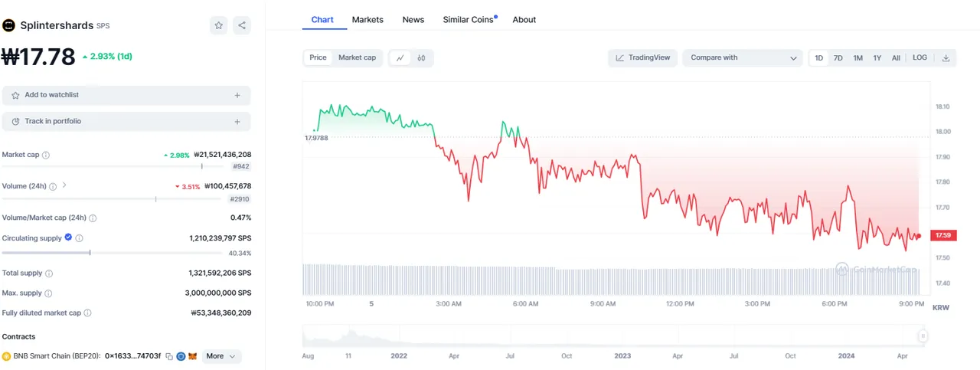
Task: Click the ₩100,457,678 volume value
Action: pyautogui.click(x=228, y=186)
